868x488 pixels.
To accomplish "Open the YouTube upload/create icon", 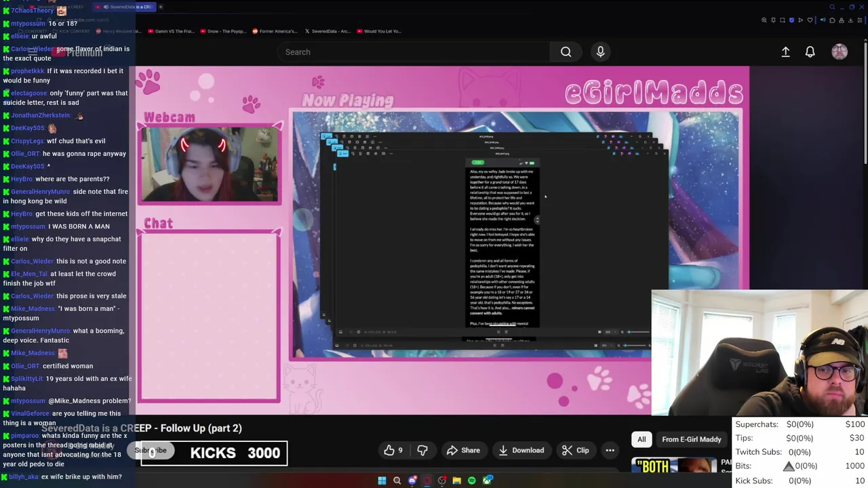I will 785,52.
